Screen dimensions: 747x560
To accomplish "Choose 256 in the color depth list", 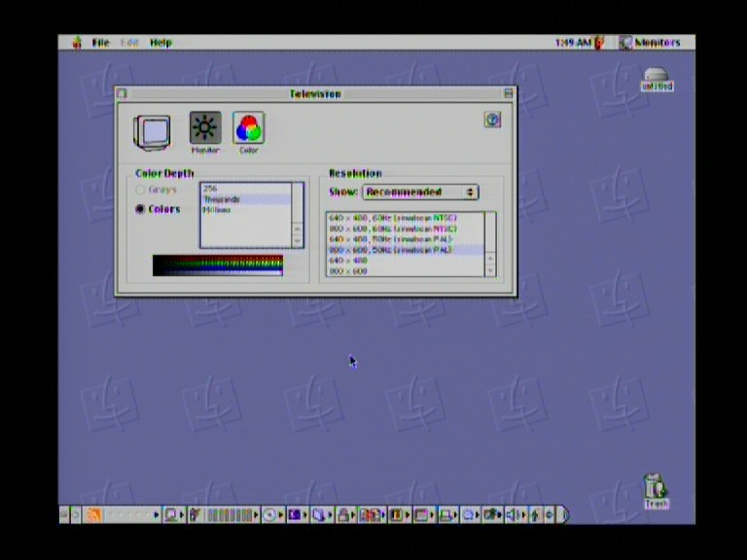I will (x=246, y=189).
